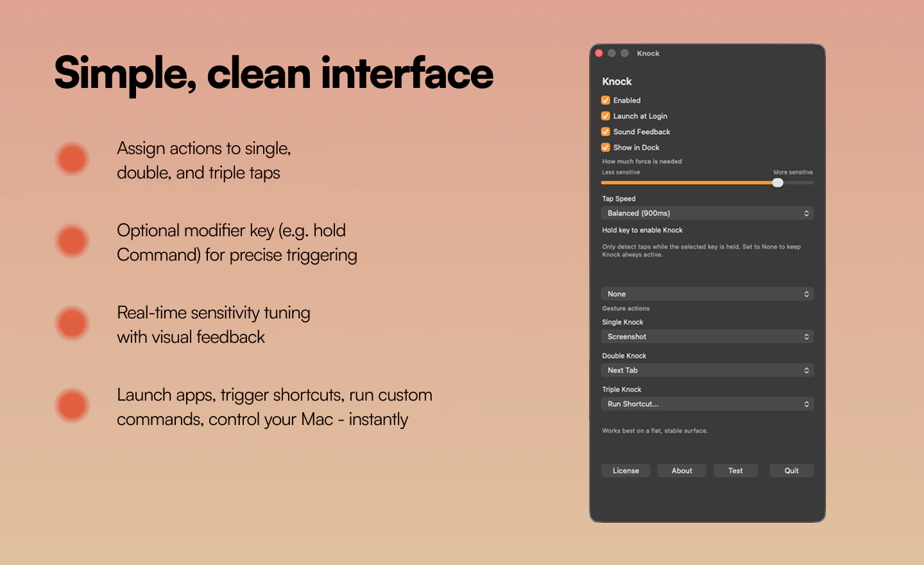This screenshot has width=924, height=565.
Task: Click 'Assign actions to single, double, and triple taps'
Action: [204, 161]
